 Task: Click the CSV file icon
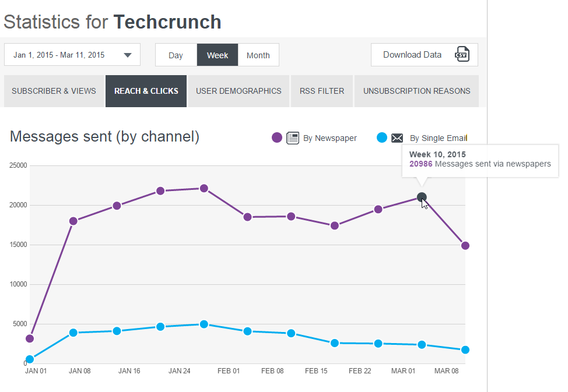[462, 55]
